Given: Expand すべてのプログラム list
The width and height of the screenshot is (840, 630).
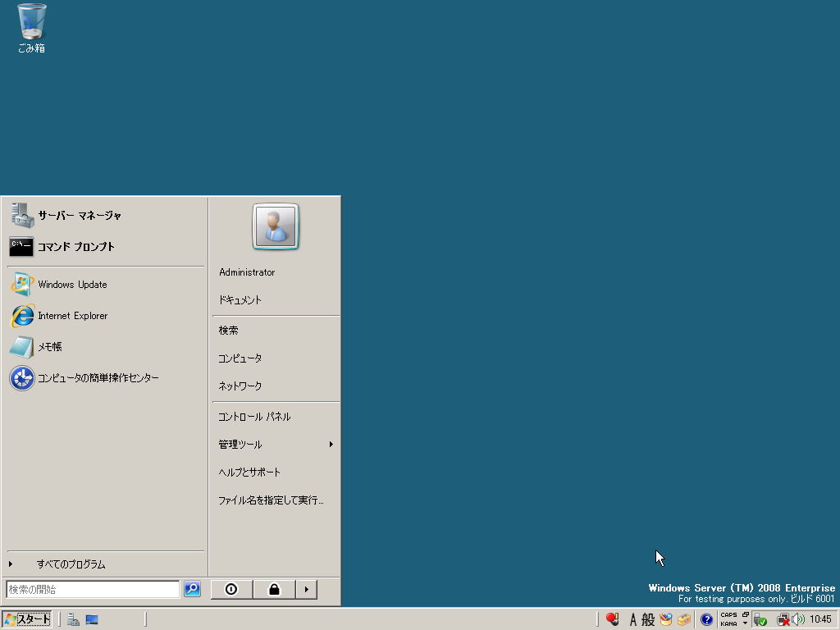Looking at the screenshot, I should [x=71, y=564].
